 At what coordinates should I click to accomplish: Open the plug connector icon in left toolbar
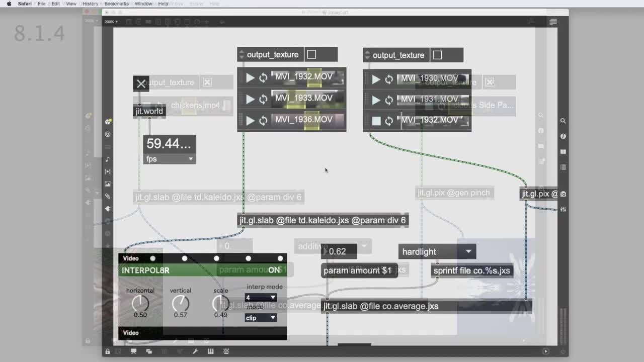108,209
